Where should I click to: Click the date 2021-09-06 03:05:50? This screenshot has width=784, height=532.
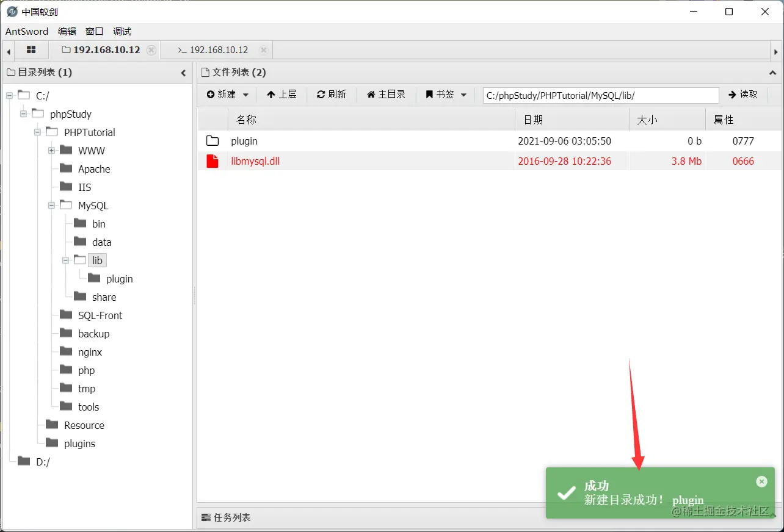point(564,142)
